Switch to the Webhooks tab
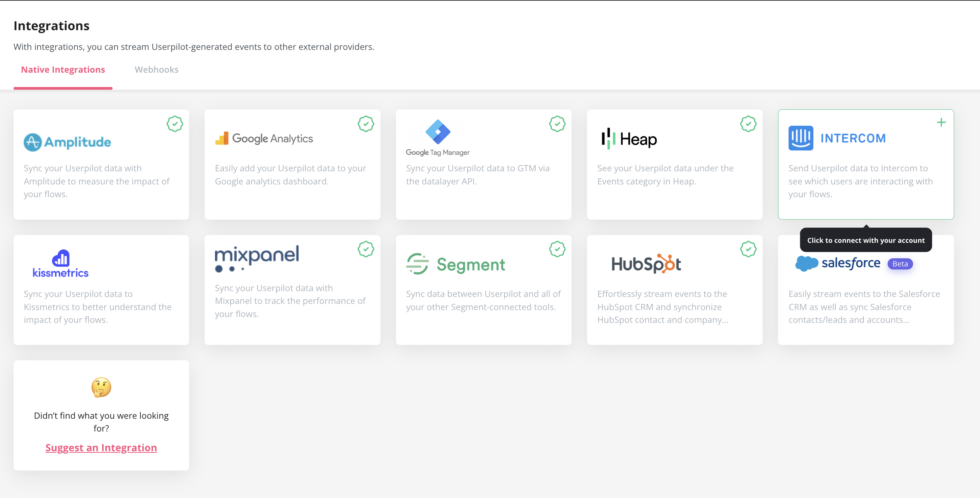This screenshot has width=980, height=498. 157,70
